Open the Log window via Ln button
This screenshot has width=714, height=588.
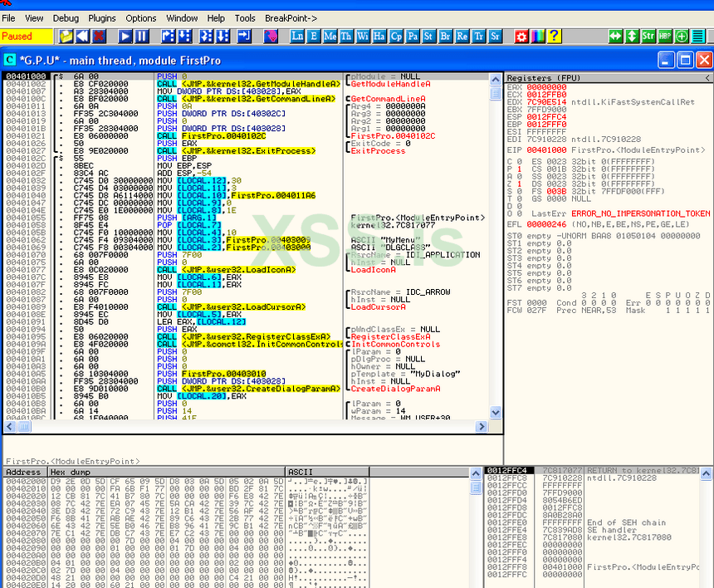click(x=297, y=37)
